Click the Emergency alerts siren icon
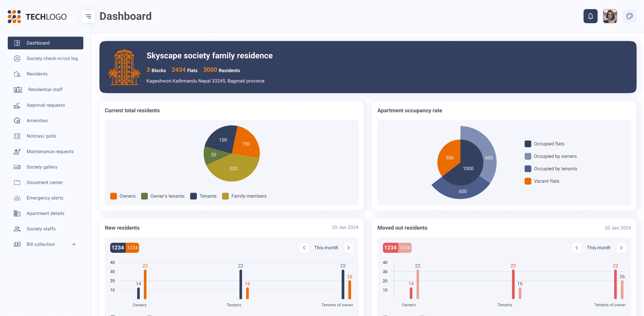Image resolution: width=644 pixels, height=316 pixels. (17, 198)
